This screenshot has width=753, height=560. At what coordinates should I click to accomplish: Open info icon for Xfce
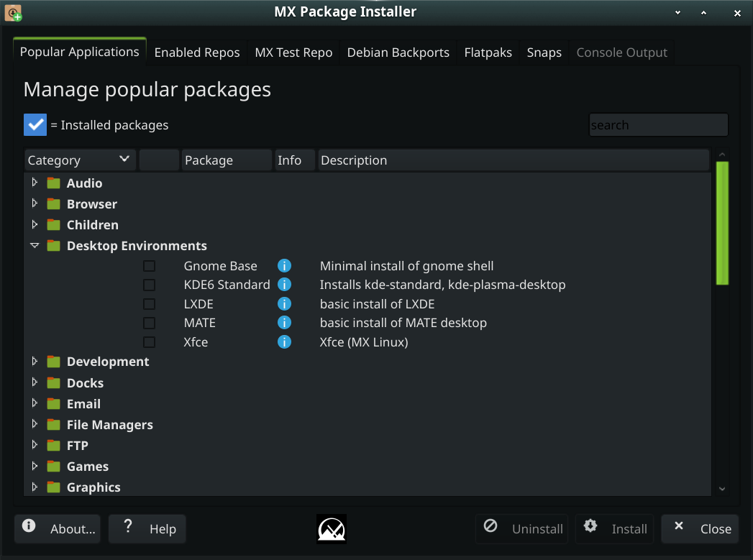pyautogui.click(x=284, y=342)
